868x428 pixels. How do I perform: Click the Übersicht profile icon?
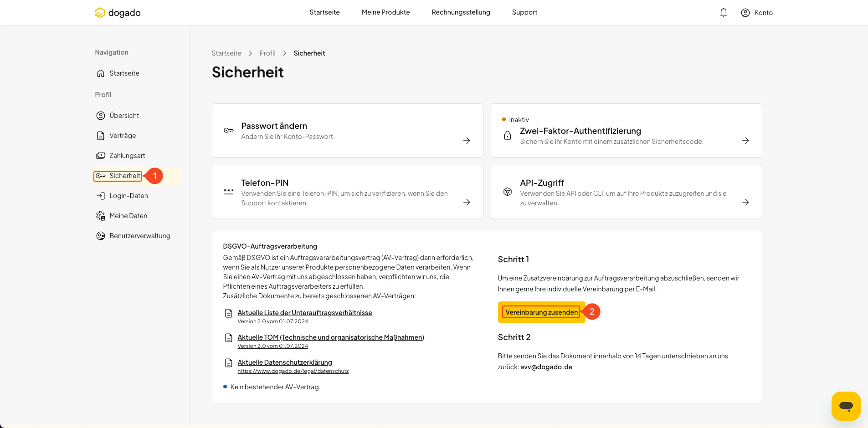click(x=101, y=116)
